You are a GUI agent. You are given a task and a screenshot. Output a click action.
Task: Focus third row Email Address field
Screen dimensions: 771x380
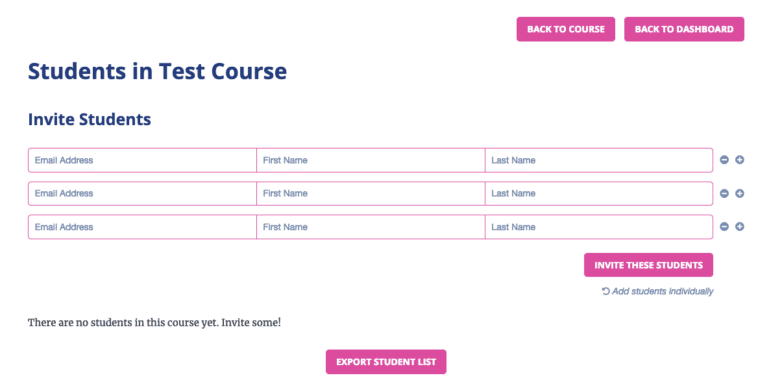pyautogui.click(x=142, y=227)
